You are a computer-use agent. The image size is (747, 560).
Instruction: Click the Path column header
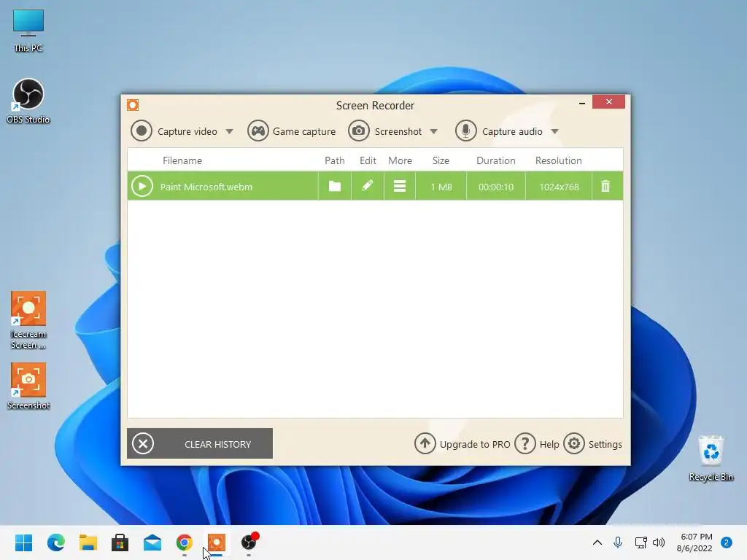pyautogui.click(x=335, y=160)
